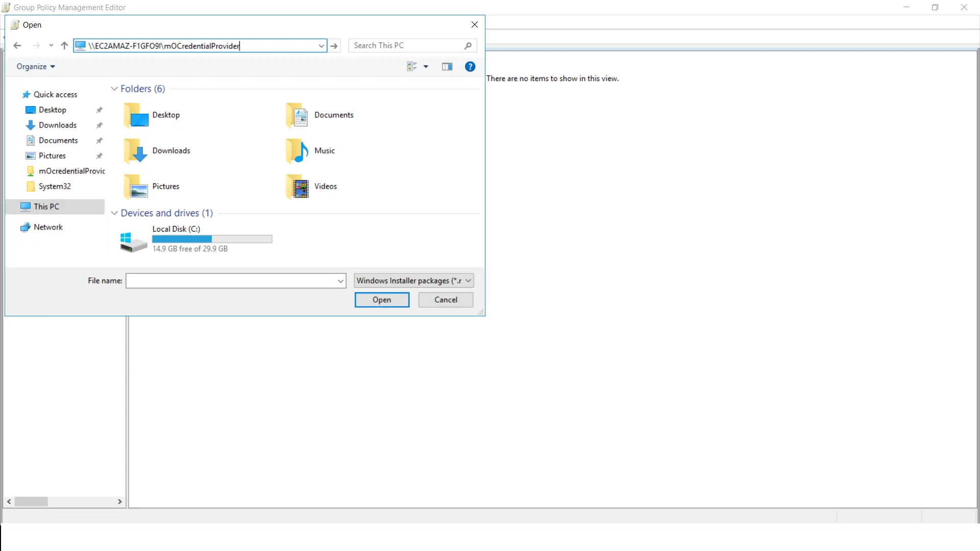Open more view options dropdown
980x551 pixels.
(x=426, y=67)
